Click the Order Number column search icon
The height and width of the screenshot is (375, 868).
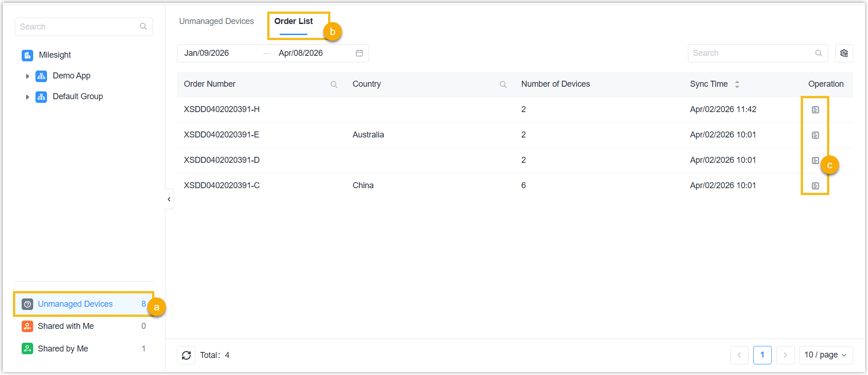334,84
